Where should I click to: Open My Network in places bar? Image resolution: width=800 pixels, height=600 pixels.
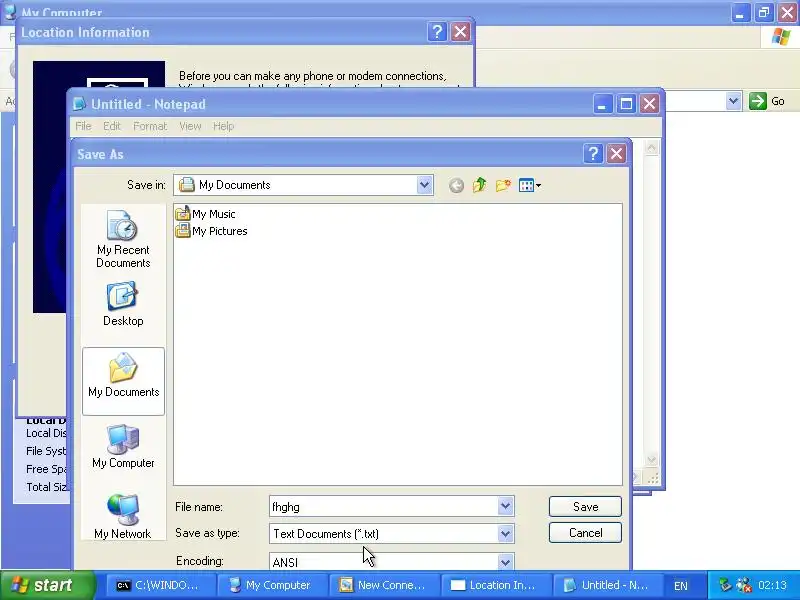(x=123, y=516)
